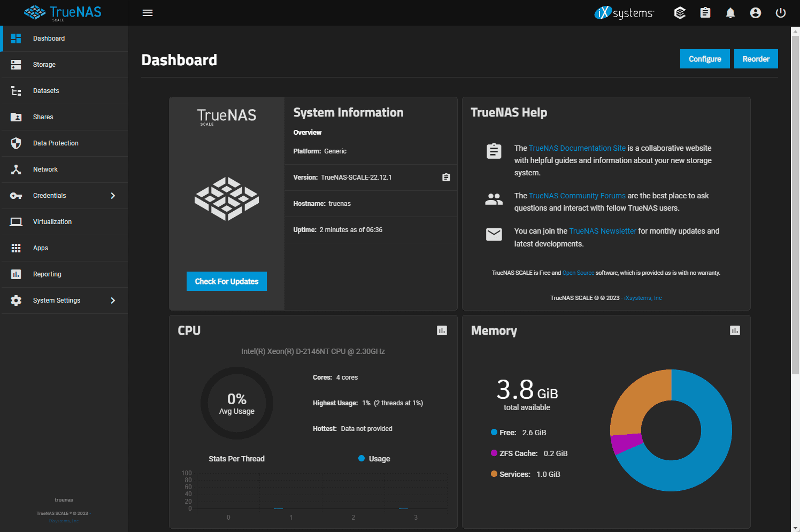Open the TrueNAS Newsletter link

click(603, 231)
